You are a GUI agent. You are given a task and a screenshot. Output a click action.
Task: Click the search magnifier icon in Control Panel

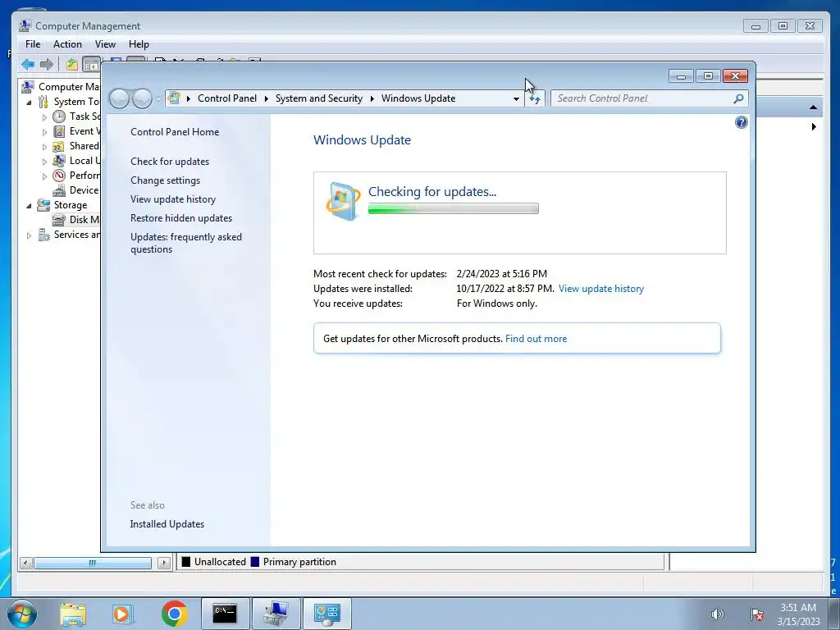738,98
